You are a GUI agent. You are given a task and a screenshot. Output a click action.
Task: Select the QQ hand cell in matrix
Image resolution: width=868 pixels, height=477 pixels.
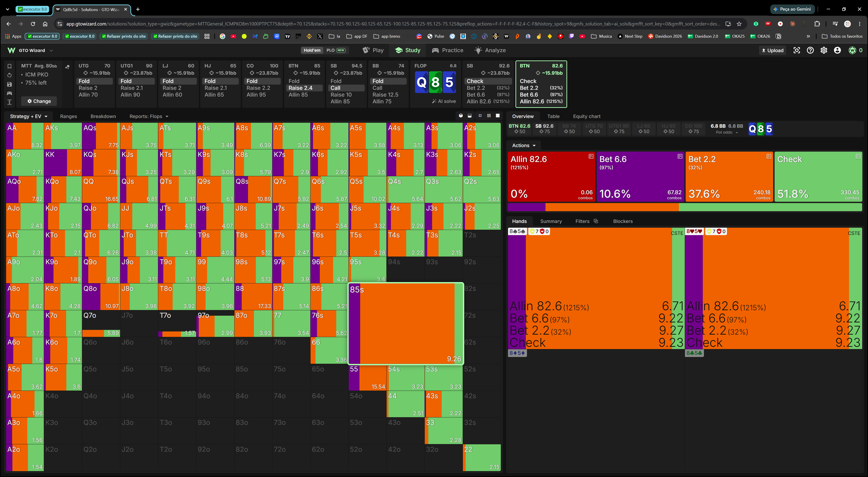pyautogui.click(x=101, y=189)
